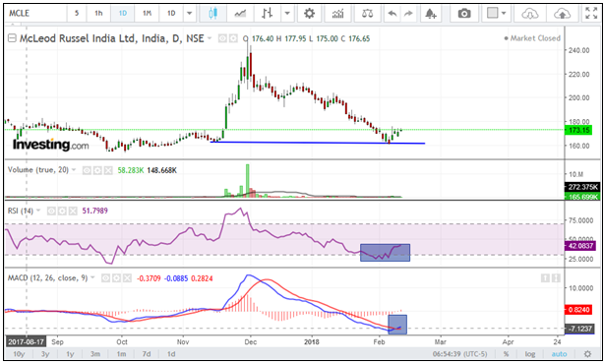Select the candlestick chart style icon
This screenshot has height=364, width=604.
pyautogui.click(x=212, y=14)
